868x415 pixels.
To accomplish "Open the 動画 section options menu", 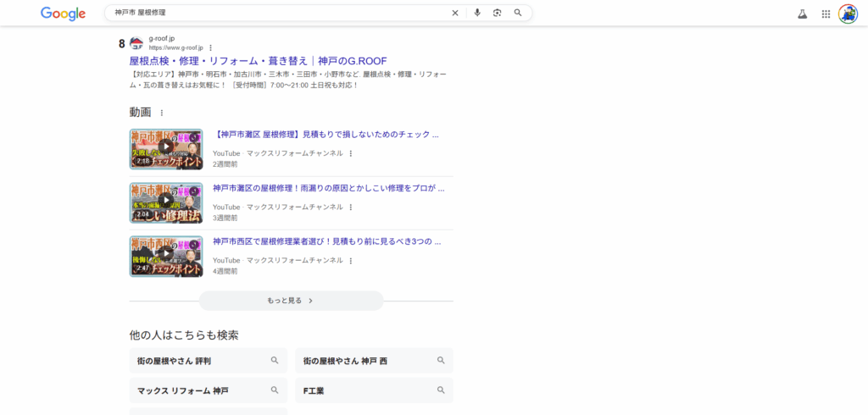I will pos(162,113).
